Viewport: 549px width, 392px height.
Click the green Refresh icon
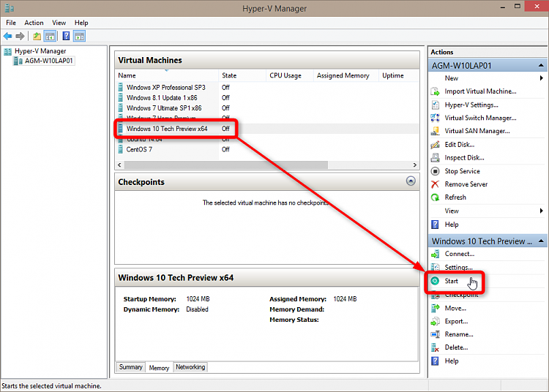(x=436, y=197)
